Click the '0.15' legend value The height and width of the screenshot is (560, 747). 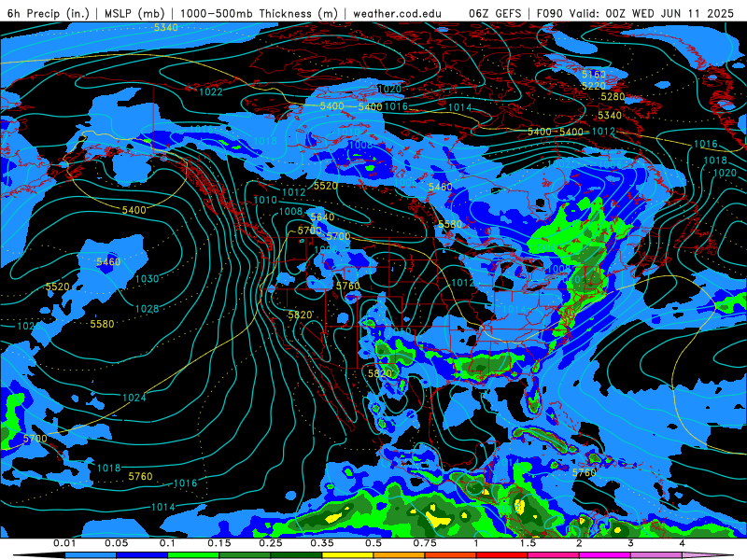coord(219,543)
